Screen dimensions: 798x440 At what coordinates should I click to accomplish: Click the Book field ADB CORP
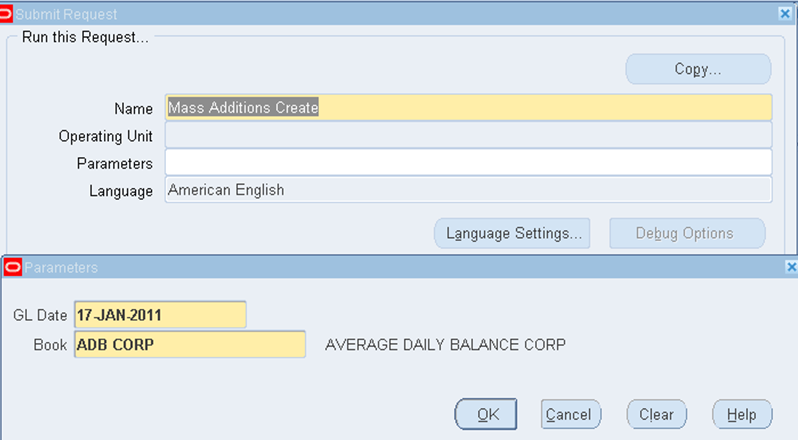tap(190, 344)
